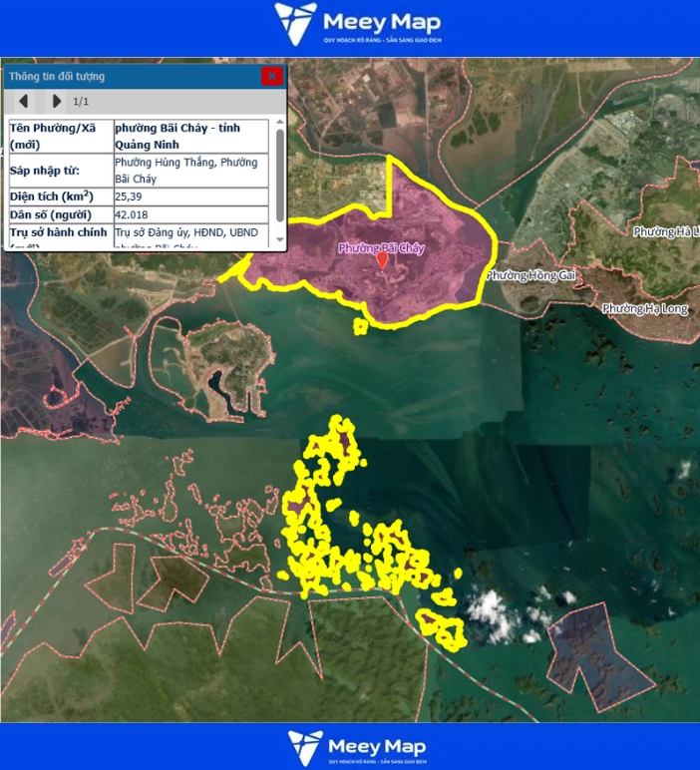Click the Dân số value 42.018
The image size is (700, 770).
click(132, 214)
